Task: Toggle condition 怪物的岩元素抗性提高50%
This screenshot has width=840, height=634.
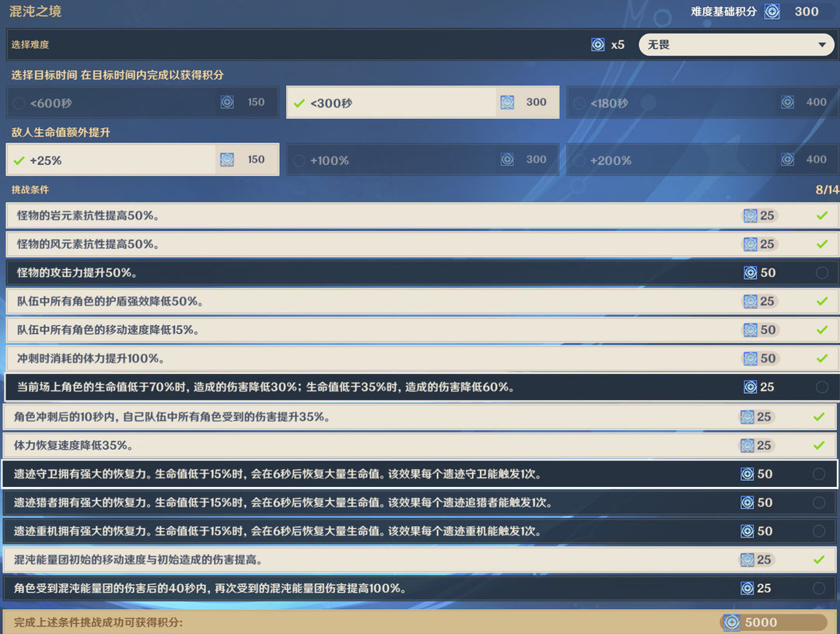Action: [x=422, y=215]
